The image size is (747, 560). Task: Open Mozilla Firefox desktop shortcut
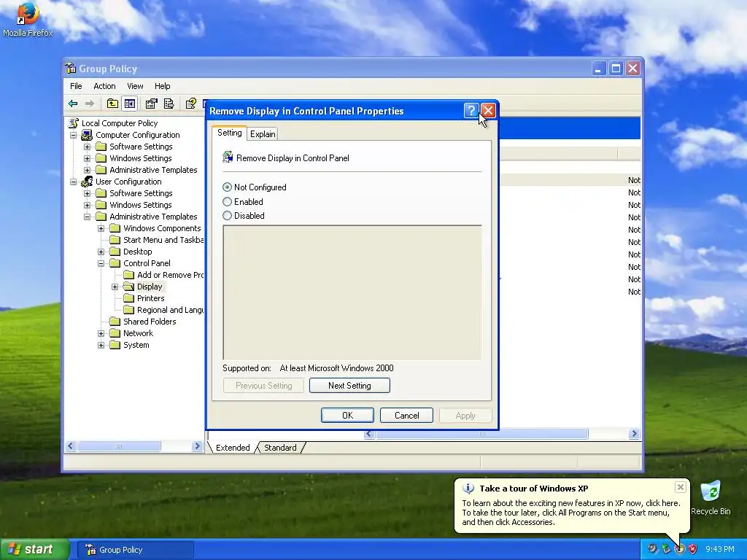[x=28, y=20]
